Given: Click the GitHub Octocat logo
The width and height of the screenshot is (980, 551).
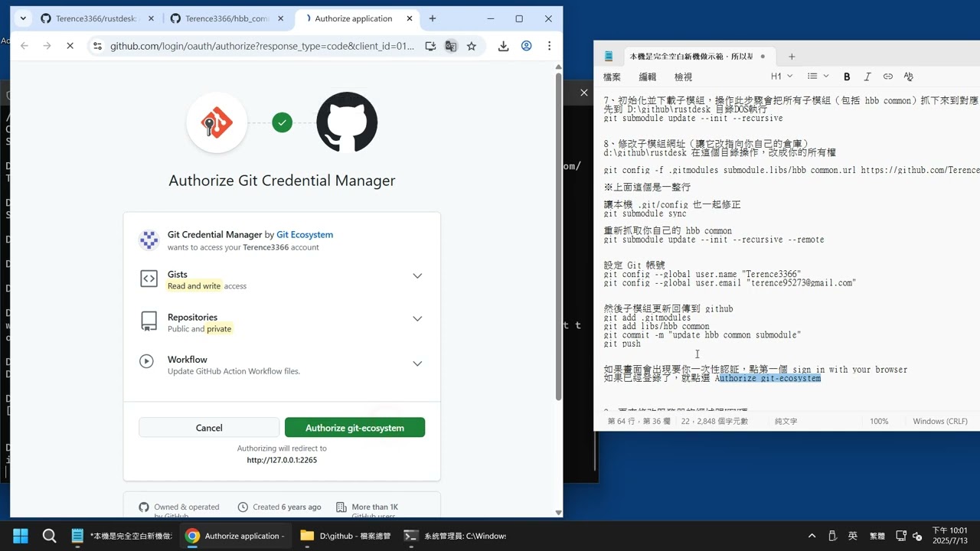Looking at the screenshot, I should 347,122.
